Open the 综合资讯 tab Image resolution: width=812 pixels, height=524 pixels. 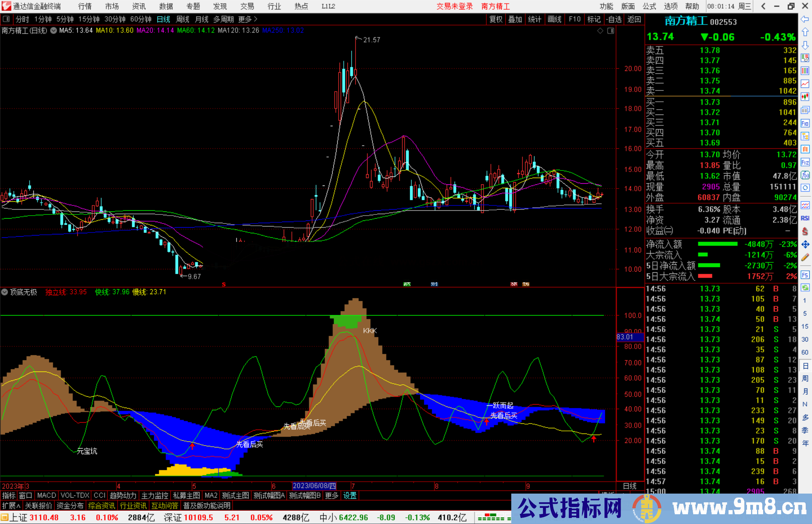point(101,506)
